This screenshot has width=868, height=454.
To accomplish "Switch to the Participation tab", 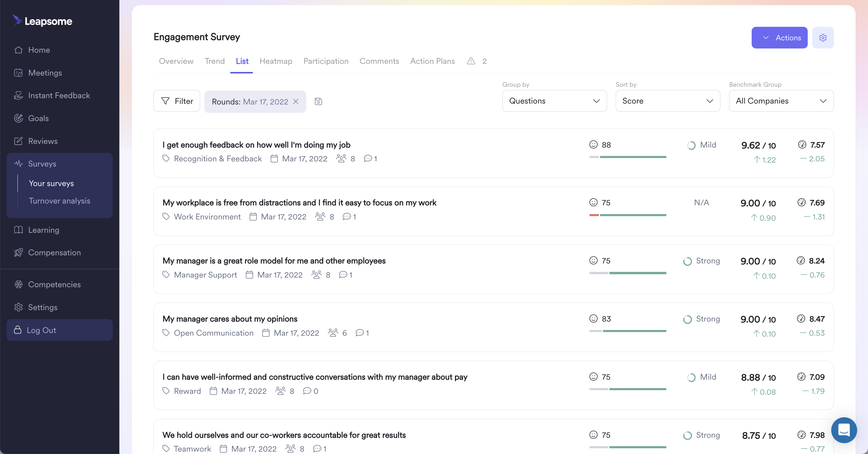I will (x=326, y=61).
